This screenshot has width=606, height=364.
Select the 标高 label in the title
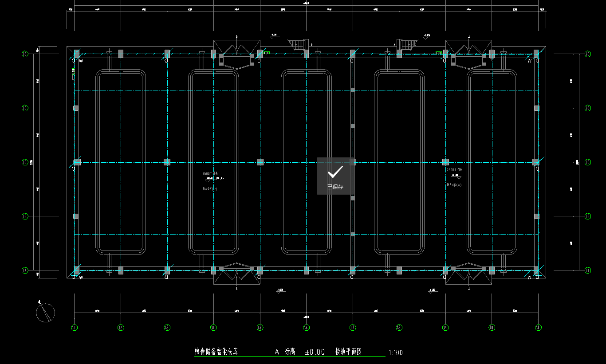pos(290,352)
